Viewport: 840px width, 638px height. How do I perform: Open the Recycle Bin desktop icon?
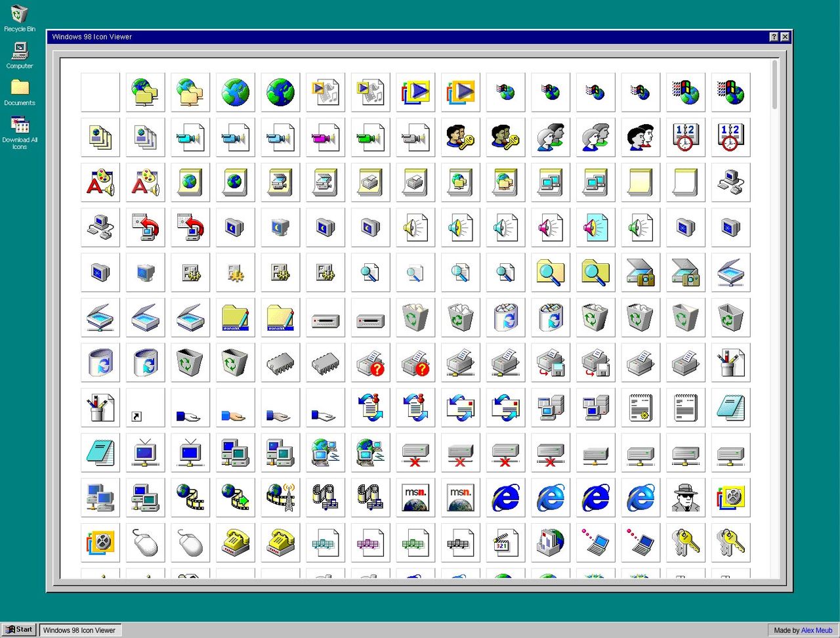coord(20,18)
